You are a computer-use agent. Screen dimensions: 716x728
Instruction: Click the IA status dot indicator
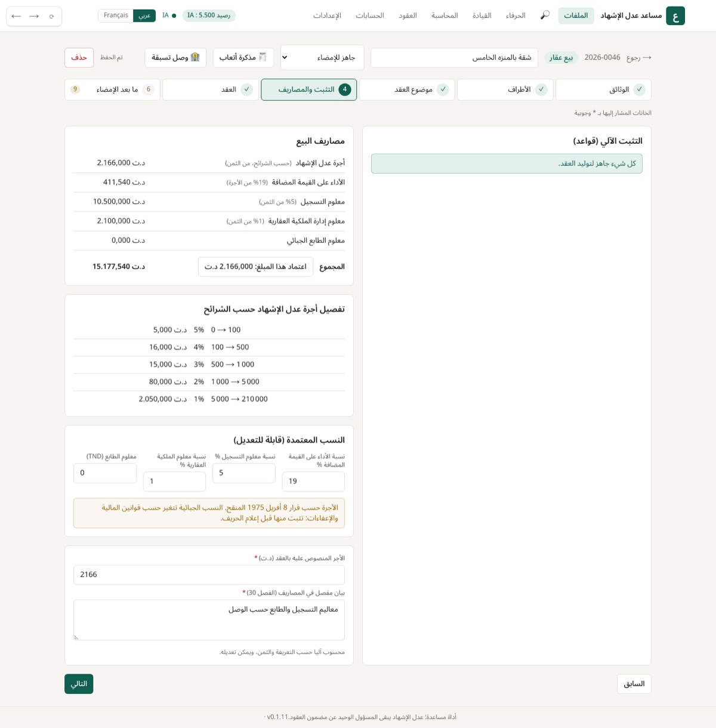174,16
